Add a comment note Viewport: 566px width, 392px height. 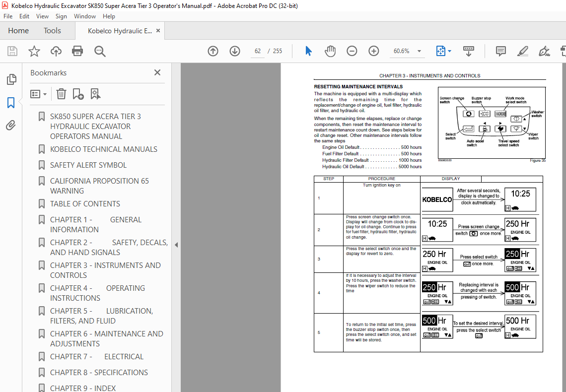[x=500, y=51]
